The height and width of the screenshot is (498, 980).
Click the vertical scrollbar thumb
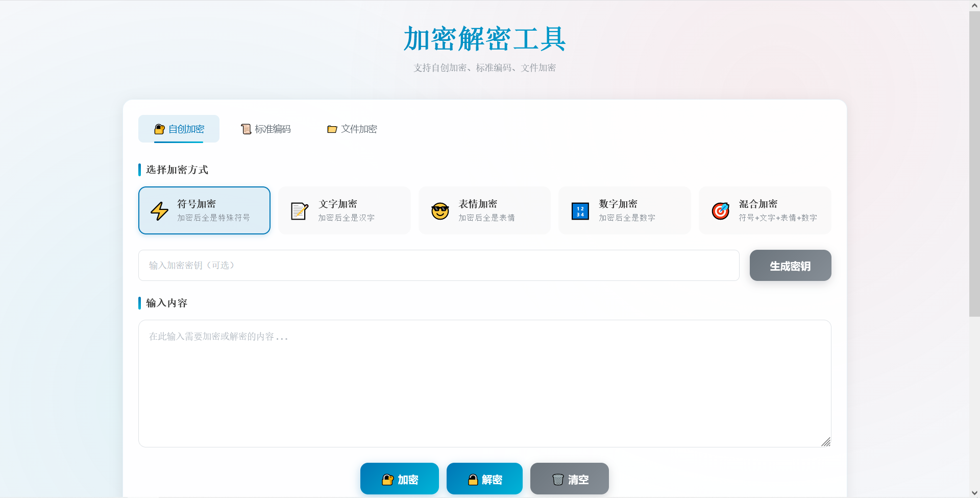[974, 164]
